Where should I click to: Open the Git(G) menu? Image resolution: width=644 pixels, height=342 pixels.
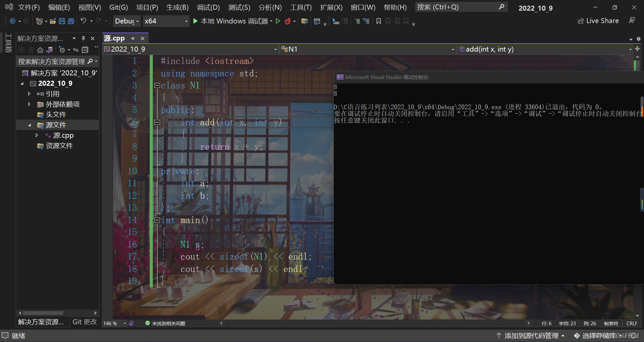tap(119, 7)
